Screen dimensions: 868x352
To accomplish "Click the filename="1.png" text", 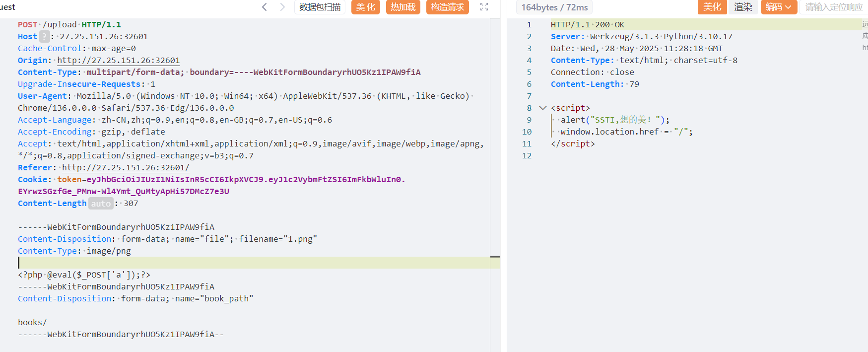I will (278, 239).
